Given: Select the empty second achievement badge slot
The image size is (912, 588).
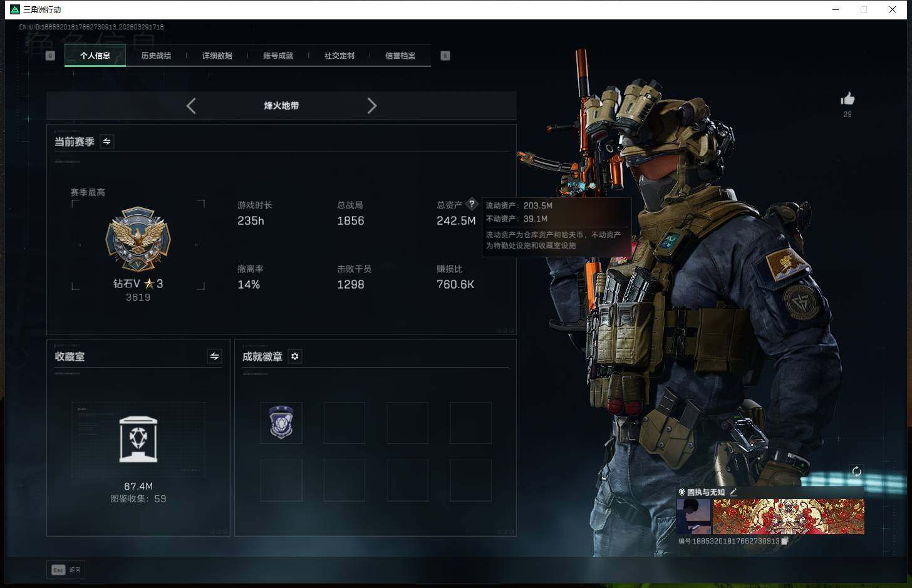Looking at the screenshot, I should [344, 423].
